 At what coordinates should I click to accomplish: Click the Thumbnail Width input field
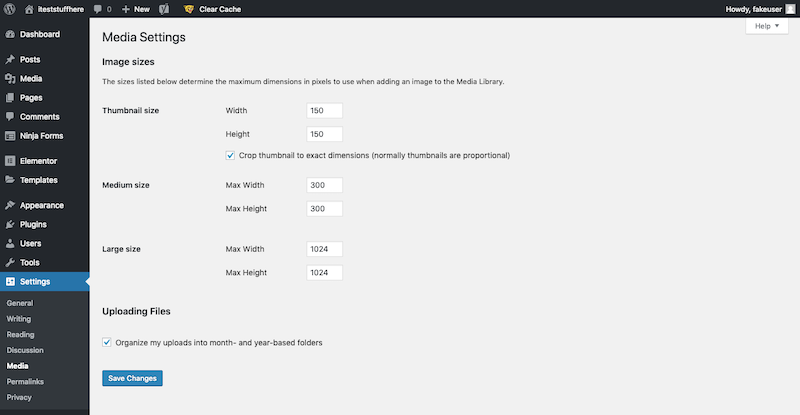(x=324, y=110)
